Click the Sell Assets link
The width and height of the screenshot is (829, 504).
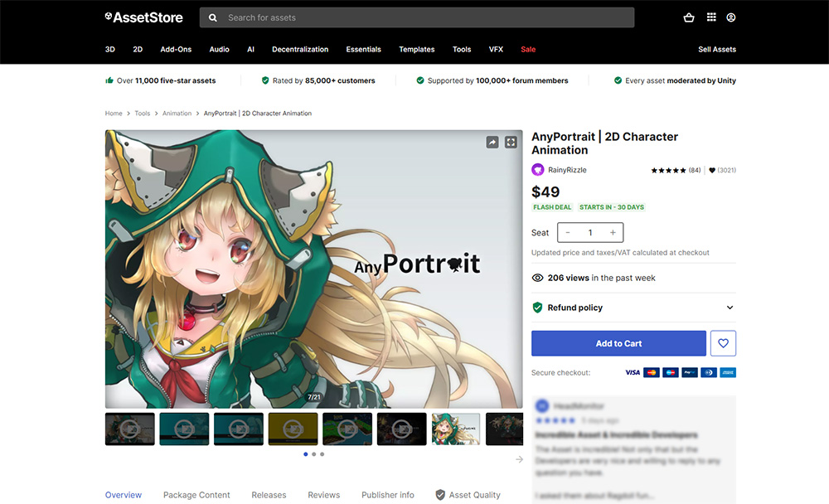[717, 49]
